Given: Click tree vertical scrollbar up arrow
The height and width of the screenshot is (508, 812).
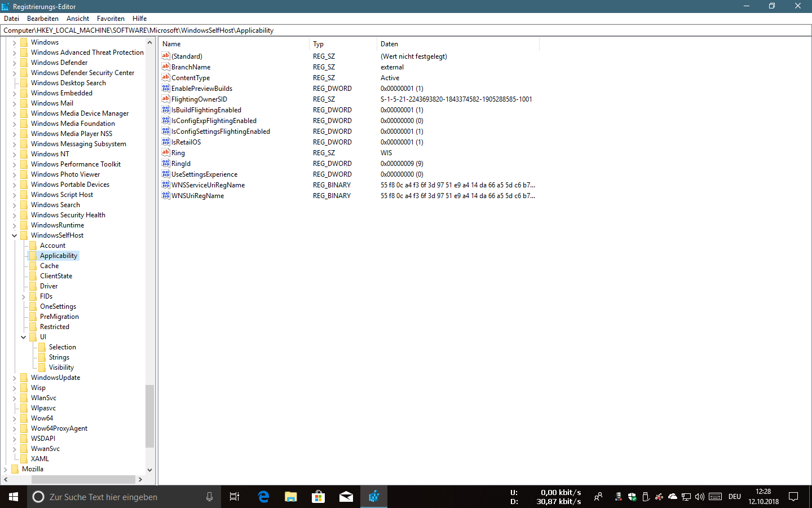Looking at the screenshot, I should point(150,42).
